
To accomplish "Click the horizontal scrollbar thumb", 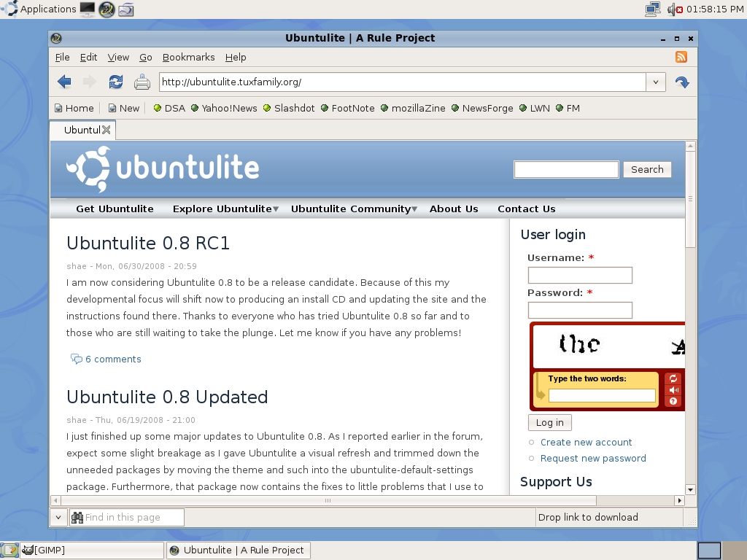I will pos(328,500).
